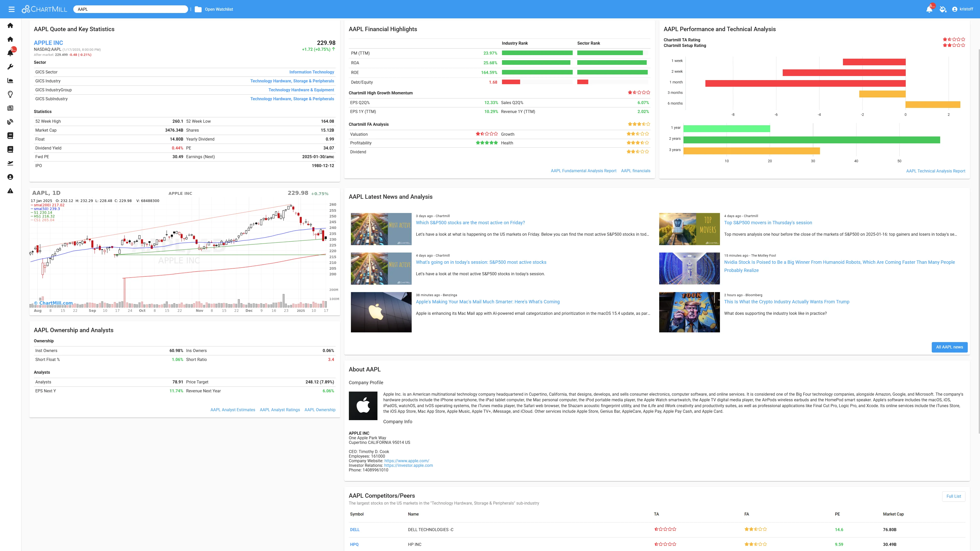Click the upper book icon in sidebar
980x551 pixels.
pyautogui.click(x=10, y=136)
